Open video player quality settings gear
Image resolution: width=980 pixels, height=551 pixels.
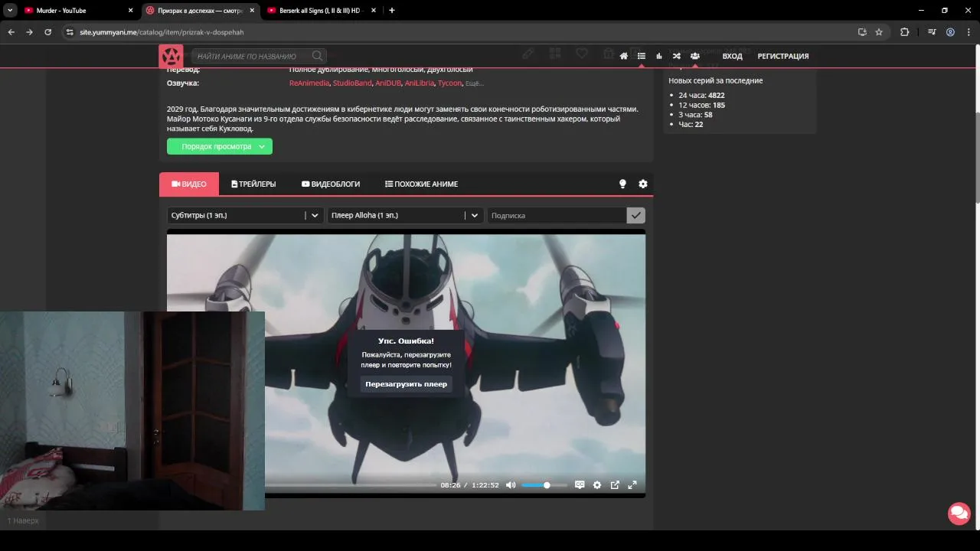tap(597, 485)
